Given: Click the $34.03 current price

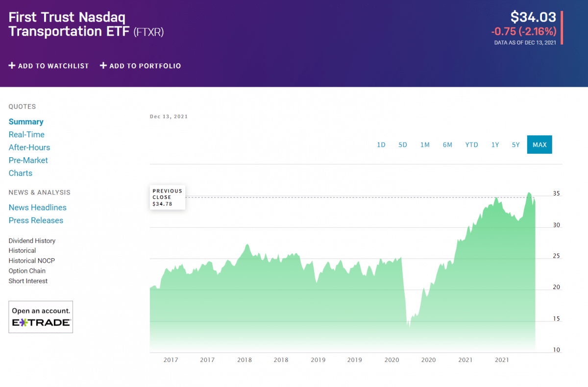Looking at the screenshot, I should point(533,17).
